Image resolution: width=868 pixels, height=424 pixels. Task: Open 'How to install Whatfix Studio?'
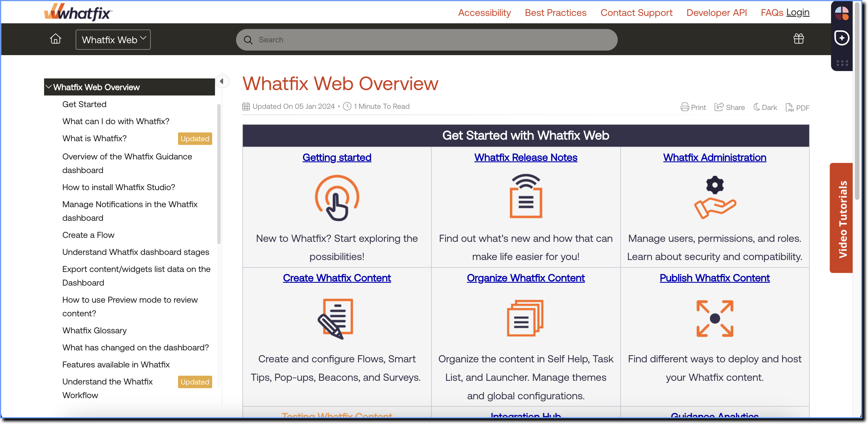[119, 187]
